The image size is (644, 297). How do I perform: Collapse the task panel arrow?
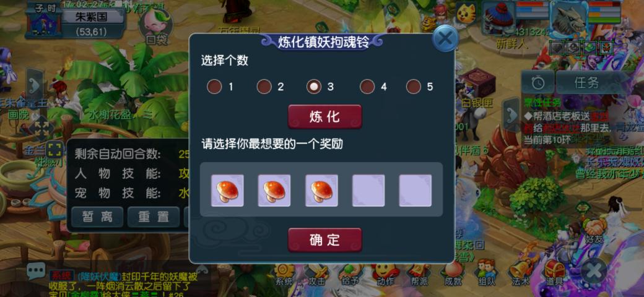[511, 116]
